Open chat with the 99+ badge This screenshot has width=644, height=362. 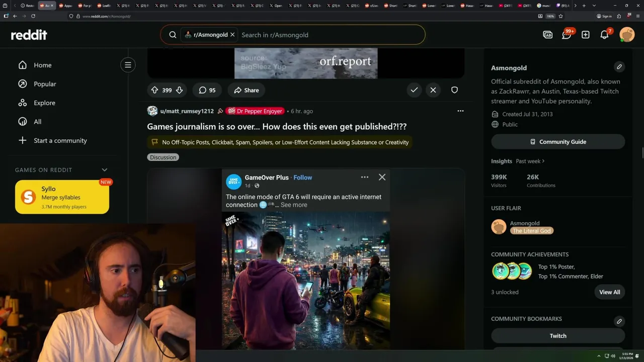click(567, 35)
